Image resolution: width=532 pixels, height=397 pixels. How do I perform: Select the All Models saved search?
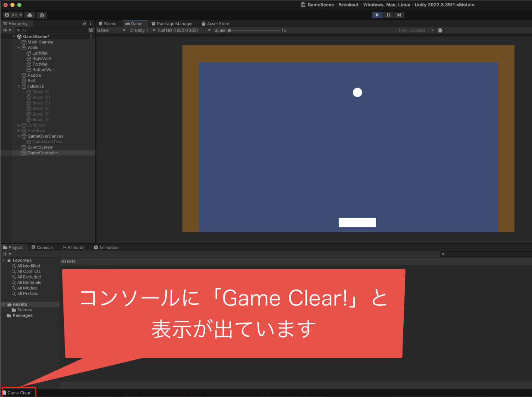tap(24, 288)
